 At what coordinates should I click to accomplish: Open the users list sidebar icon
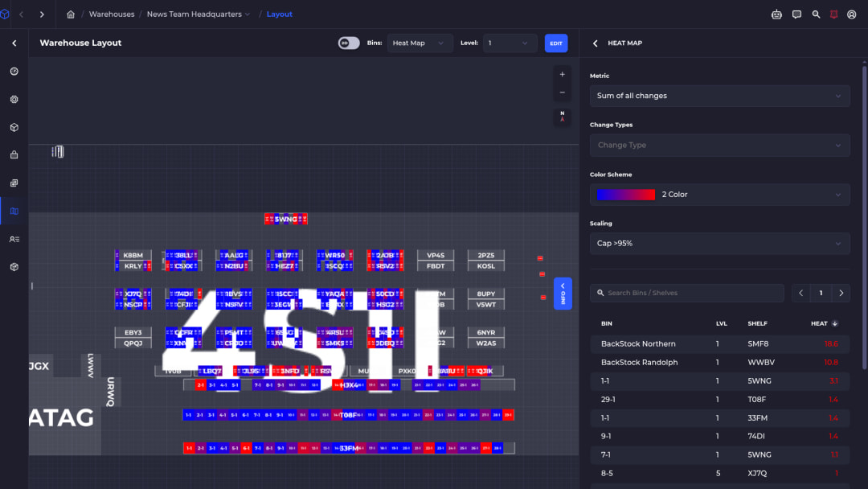pyautogui.click(x=14, y=239)
